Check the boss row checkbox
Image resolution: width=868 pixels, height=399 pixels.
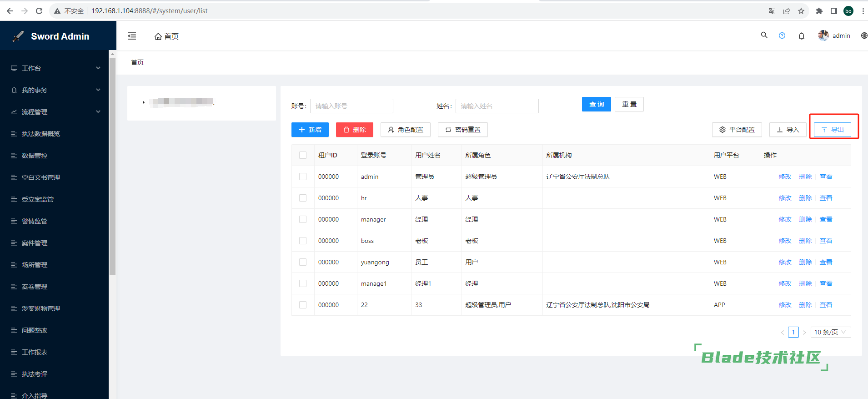click(x=303, y=241)
